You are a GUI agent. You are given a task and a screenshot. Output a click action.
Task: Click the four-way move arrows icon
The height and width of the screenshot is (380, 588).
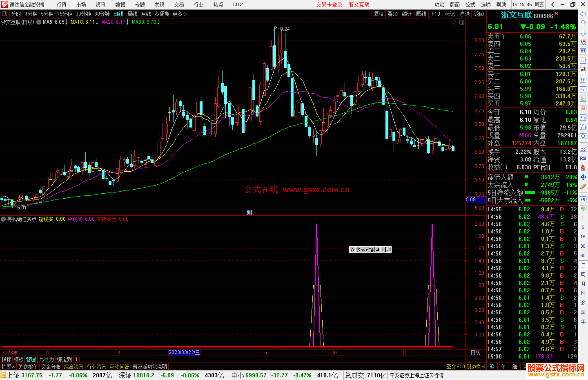[x=583, y=177]
